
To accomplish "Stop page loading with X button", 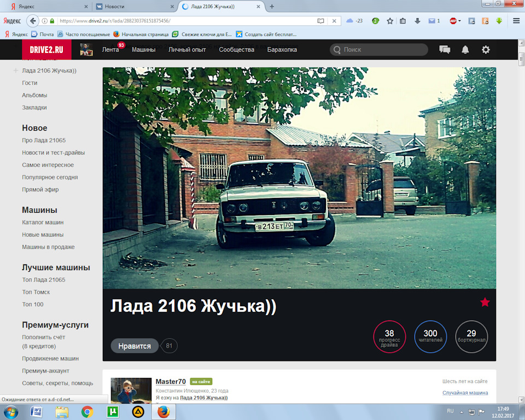I will point(334,21).
